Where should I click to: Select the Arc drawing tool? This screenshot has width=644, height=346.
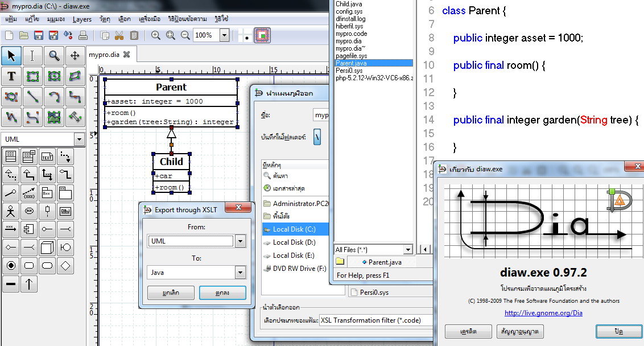point(54,97)
